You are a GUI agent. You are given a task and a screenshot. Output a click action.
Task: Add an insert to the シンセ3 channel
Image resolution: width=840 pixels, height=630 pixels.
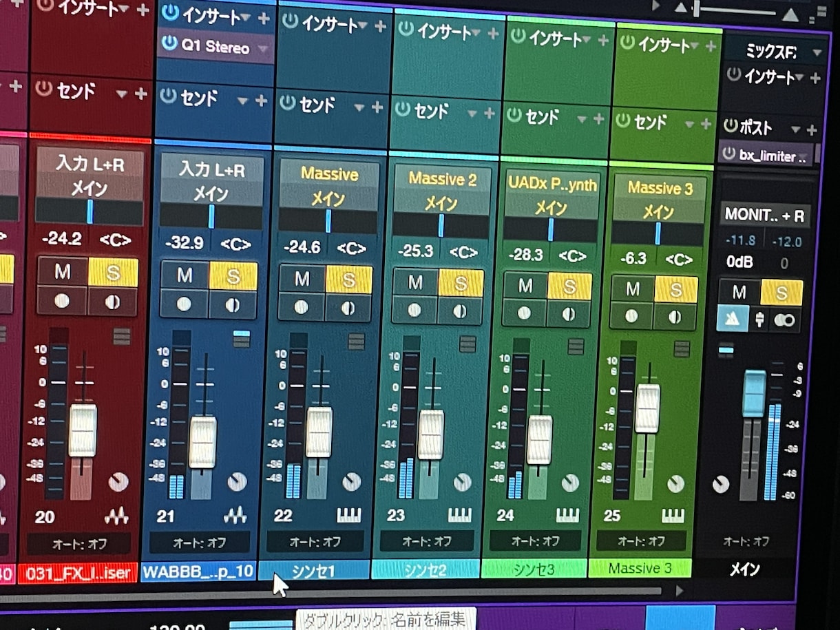[x=603, y=41]
